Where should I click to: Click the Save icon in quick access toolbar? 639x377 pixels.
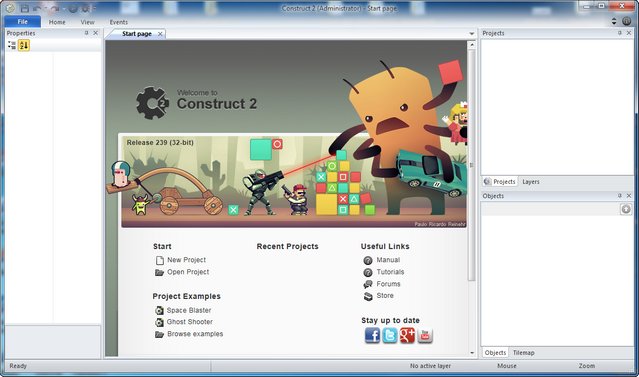click(x=24, y=8)
